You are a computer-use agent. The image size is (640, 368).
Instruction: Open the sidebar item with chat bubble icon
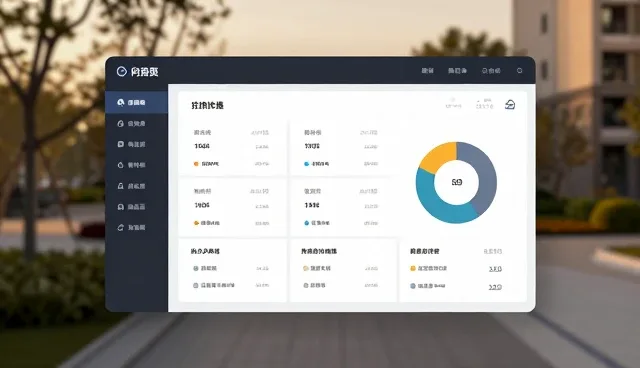(x=131, y=144)
